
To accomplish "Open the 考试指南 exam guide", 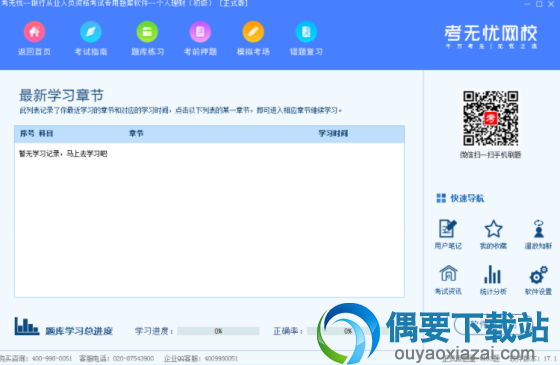I will [91, 32].
